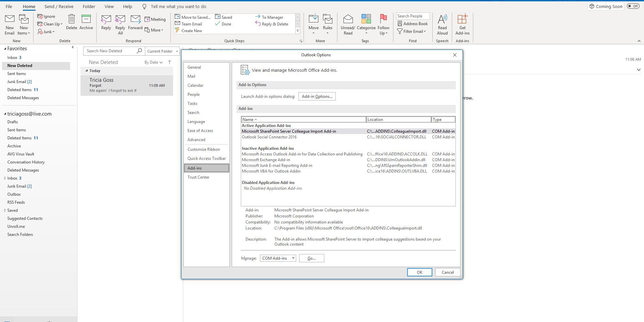Collapse the folder pane with the arrow

[73, 47]
